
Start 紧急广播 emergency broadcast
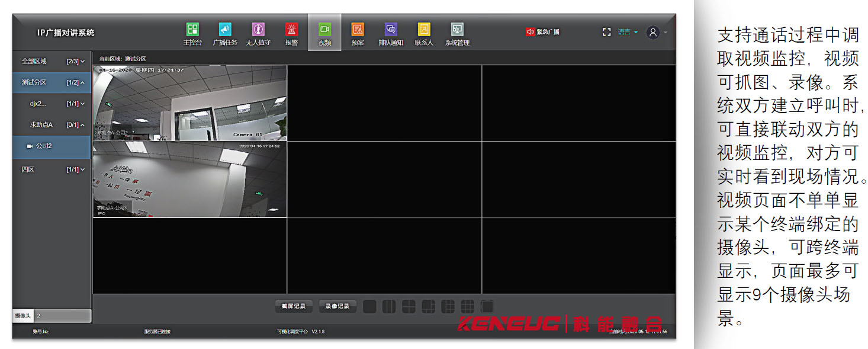543,32
